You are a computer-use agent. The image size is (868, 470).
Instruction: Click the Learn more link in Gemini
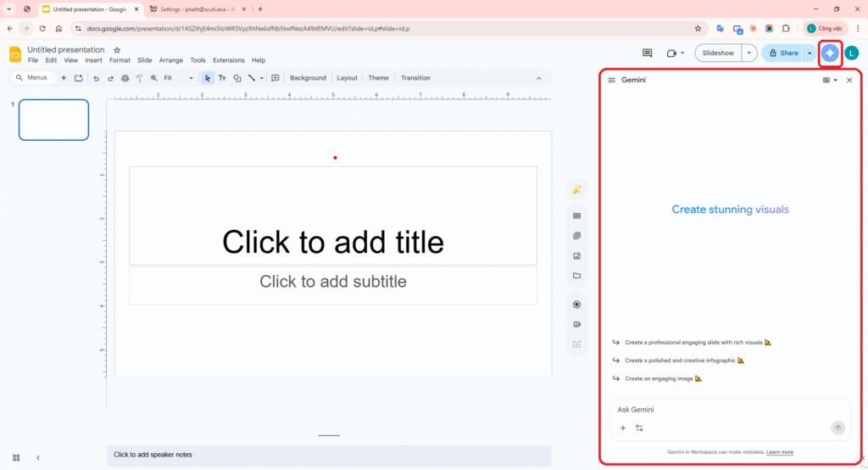(780, 452)
